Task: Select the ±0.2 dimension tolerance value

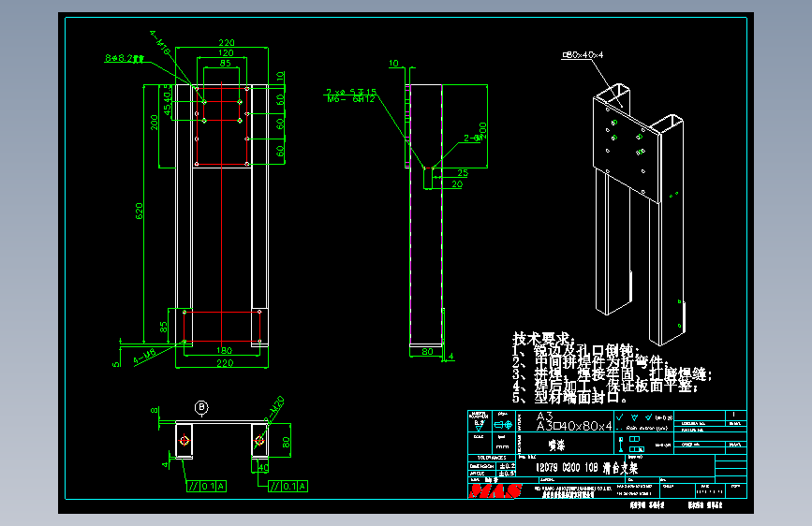Action: click(507, 466)
